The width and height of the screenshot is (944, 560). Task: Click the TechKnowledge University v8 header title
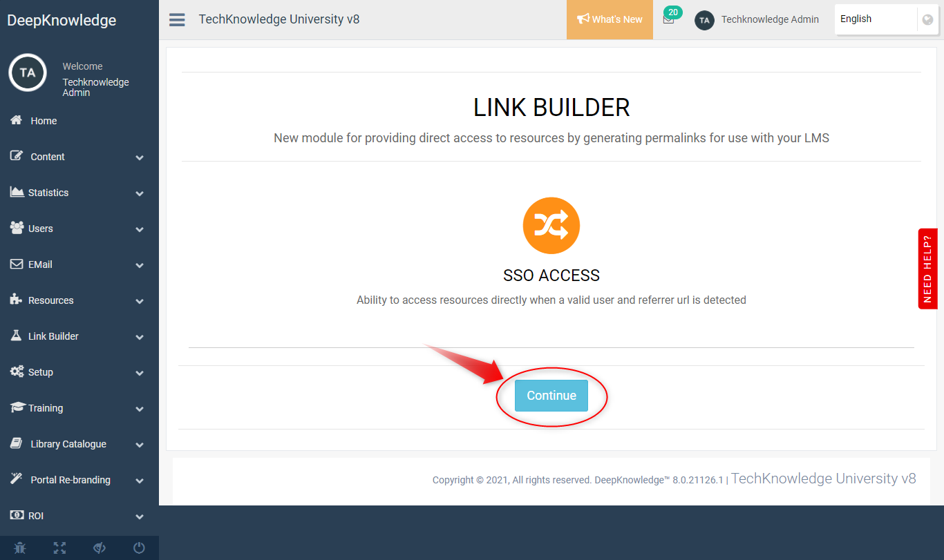279,19
